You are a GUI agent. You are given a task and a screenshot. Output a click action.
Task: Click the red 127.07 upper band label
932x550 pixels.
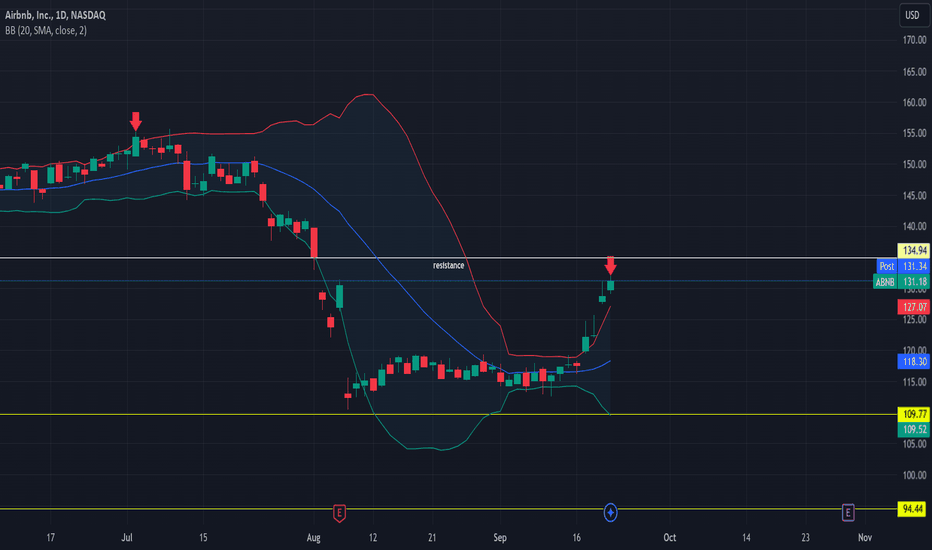pos(914,307)
